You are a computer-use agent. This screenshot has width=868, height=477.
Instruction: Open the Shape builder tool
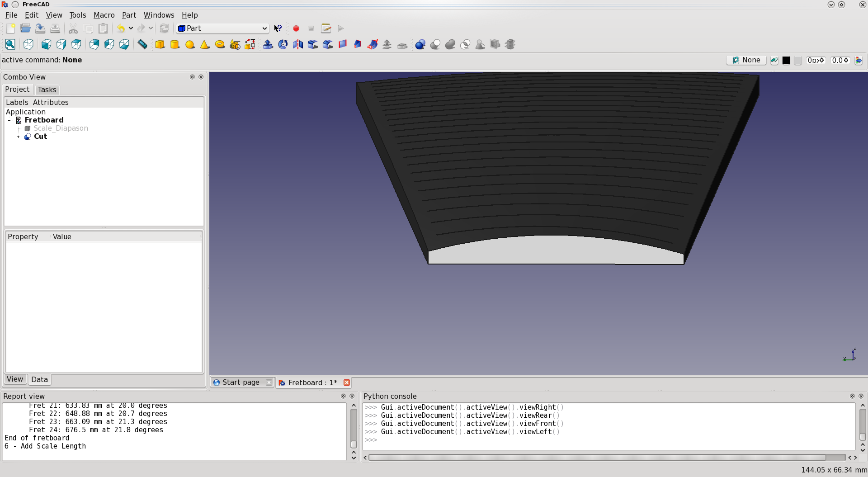[250, 44]
